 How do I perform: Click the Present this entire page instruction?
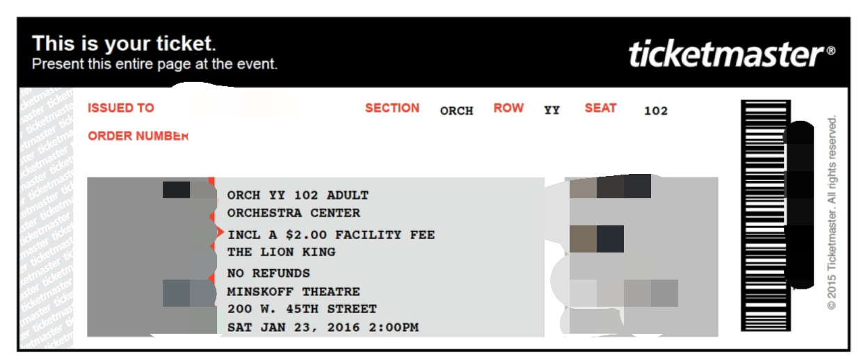coord(155,64)
